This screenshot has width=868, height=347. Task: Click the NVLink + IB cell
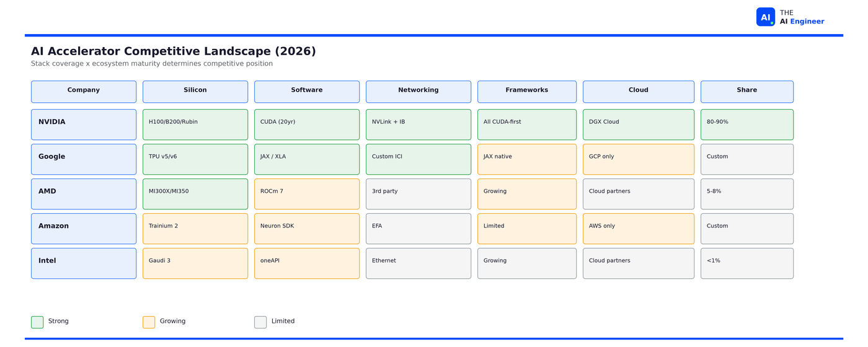(x=418, y=125)
